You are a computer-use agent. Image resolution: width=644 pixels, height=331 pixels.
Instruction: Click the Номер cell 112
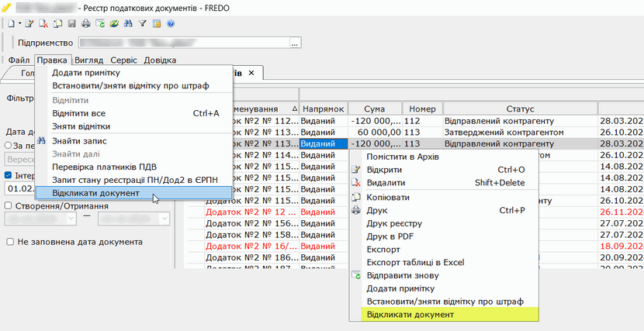coord(423,122)
